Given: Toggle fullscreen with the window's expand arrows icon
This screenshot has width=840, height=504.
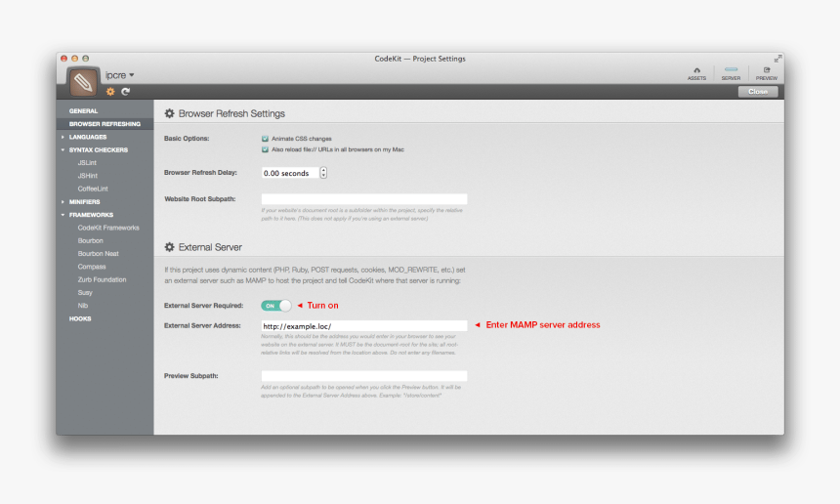Looking at the screenshot, I should tap(777, 59).
